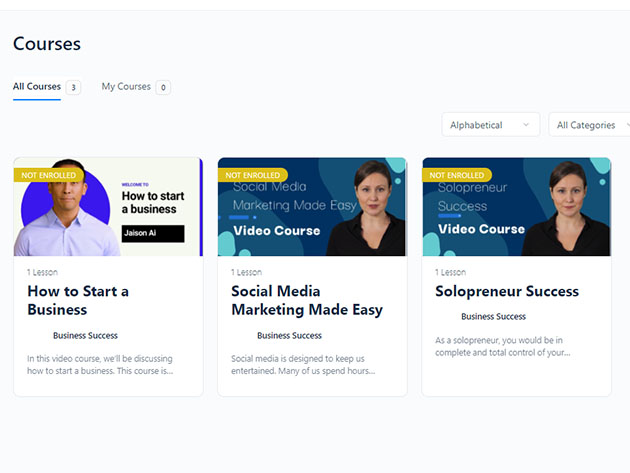Open the How to start a business thumbnail
The height and width of the screenshot is (473, 630).
(x=108, y=207)
